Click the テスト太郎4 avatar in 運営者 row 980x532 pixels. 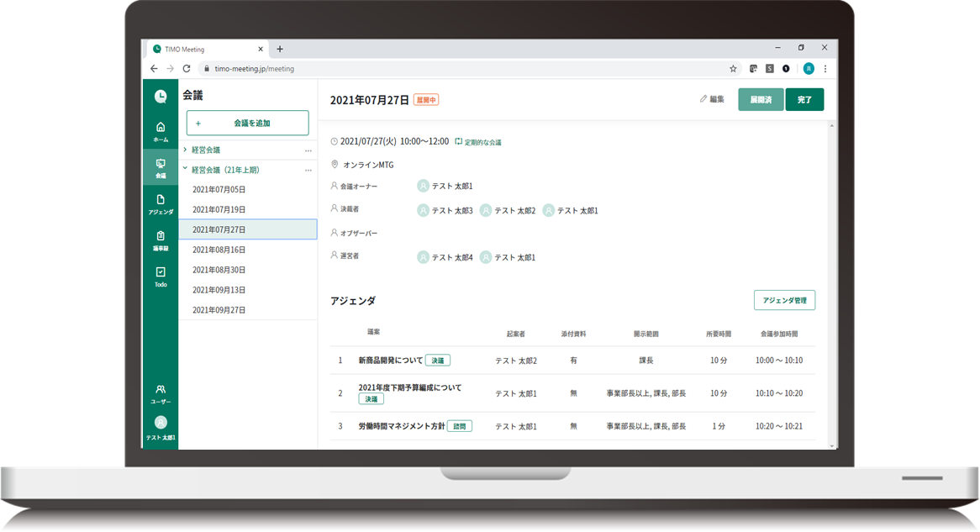[423, 257]
